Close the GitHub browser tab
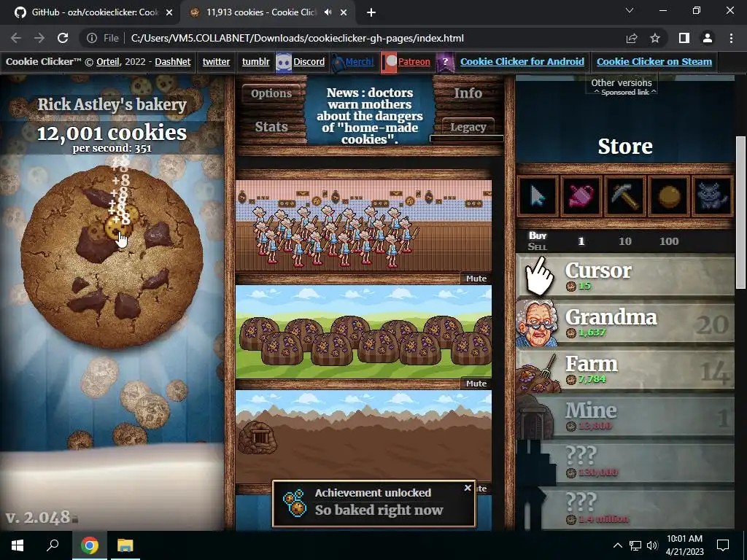The height and width of the screenshot is (560, 747). (169, 12)
